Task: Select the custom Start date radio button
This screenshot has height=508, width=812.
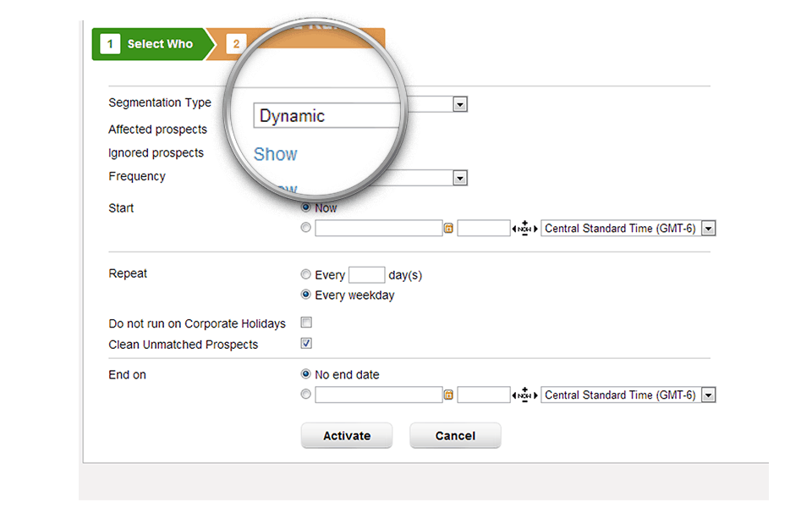Action: [306, 227]
